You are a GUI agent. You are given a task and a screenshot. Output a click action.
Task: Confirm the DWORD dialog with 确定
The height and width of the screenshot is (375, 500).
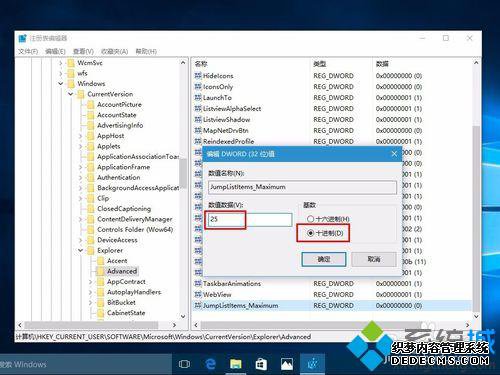[x=324, y=259]
